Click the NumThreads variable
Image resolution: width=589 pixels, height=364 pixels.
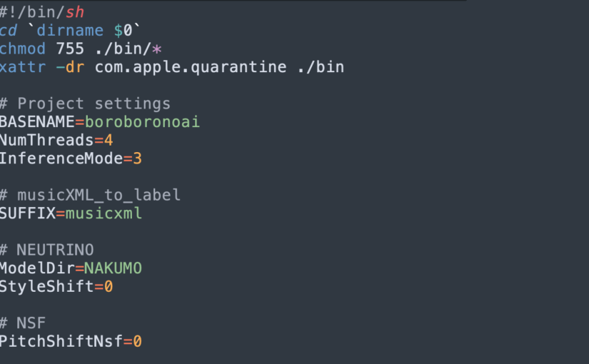tap(46, 140)
